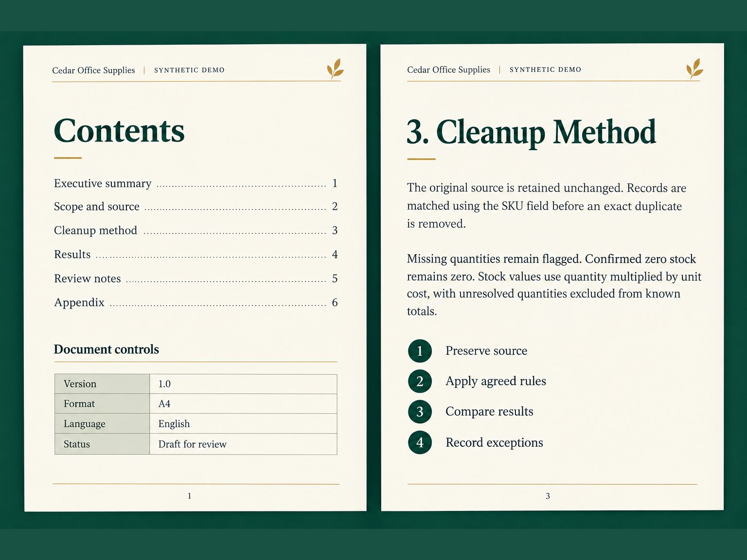Select the step 3 circle beside Compare results
The width and height of the screenshot is (747, 560).
pos(420,412)
